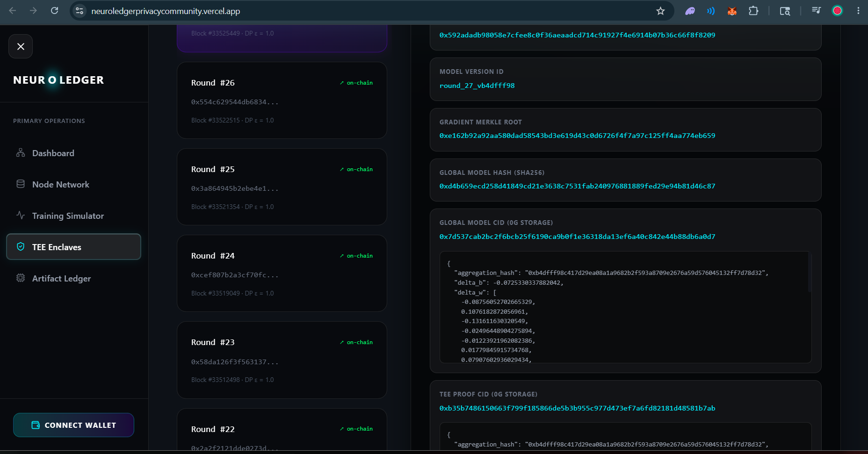
Task: Open the browser profile avatar
Action: (837, 11)
